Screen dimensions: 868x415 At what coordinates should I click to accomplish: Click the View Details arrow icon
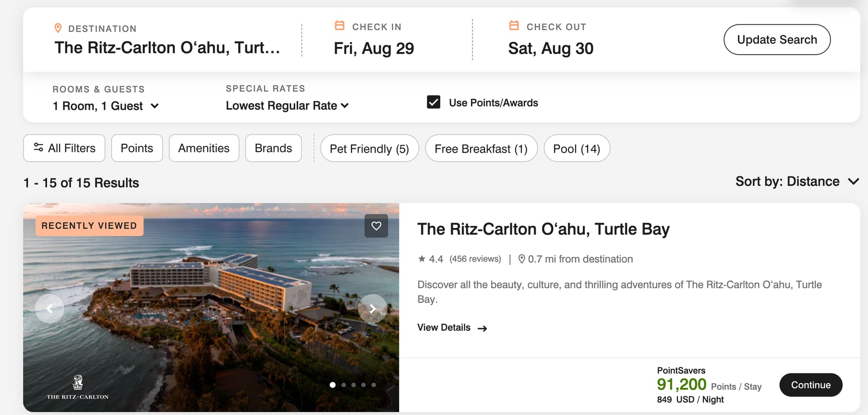click(482, 328)
